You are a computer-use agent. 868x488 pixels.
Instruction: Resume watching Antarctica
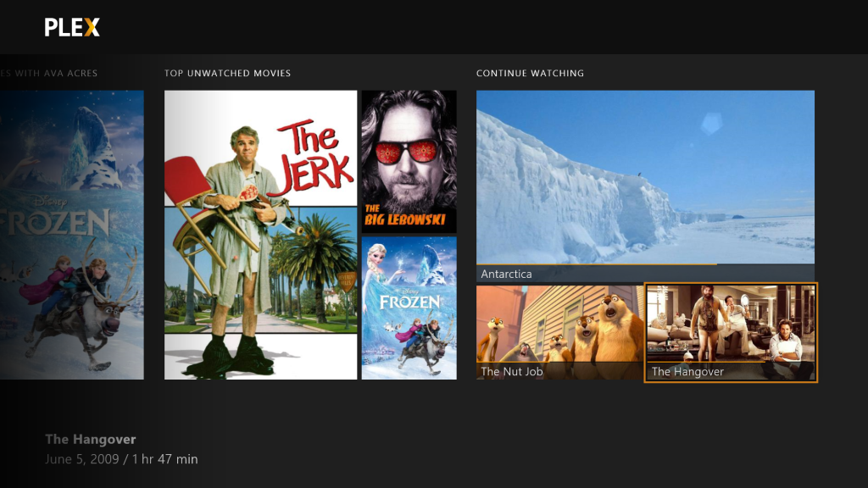(645, 186)
